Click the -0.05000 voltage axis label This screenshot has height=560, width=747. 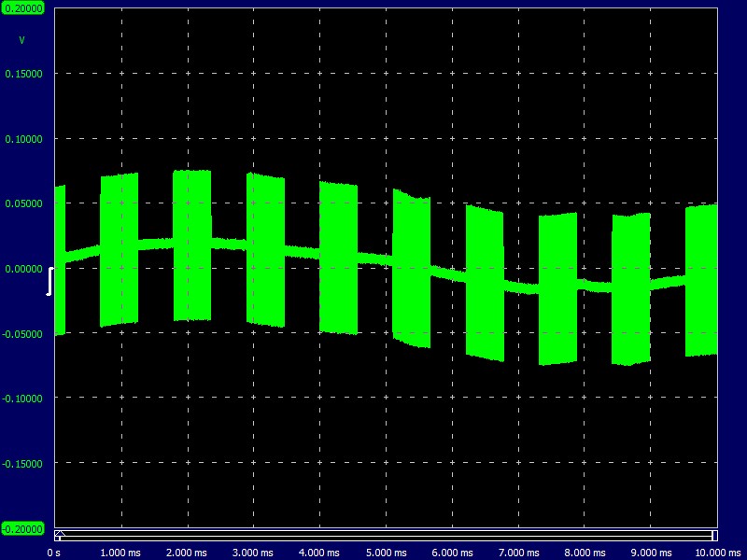coord(22,334)
